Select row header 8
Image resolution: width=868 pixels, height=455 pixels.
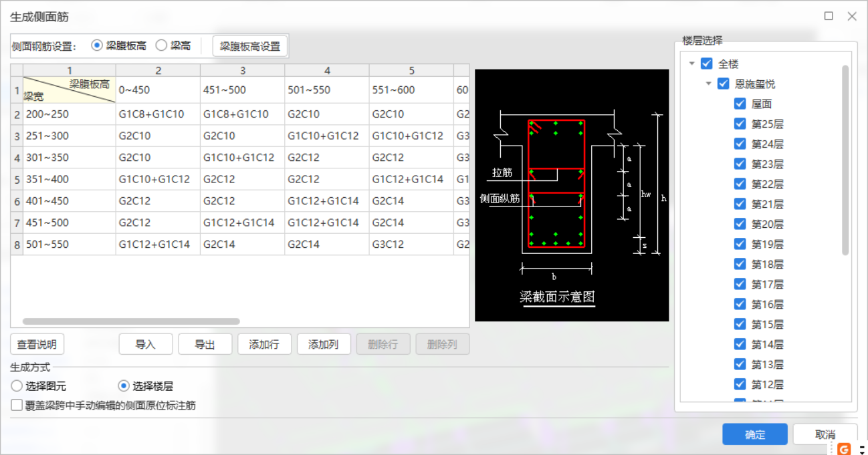pos(17,245)
